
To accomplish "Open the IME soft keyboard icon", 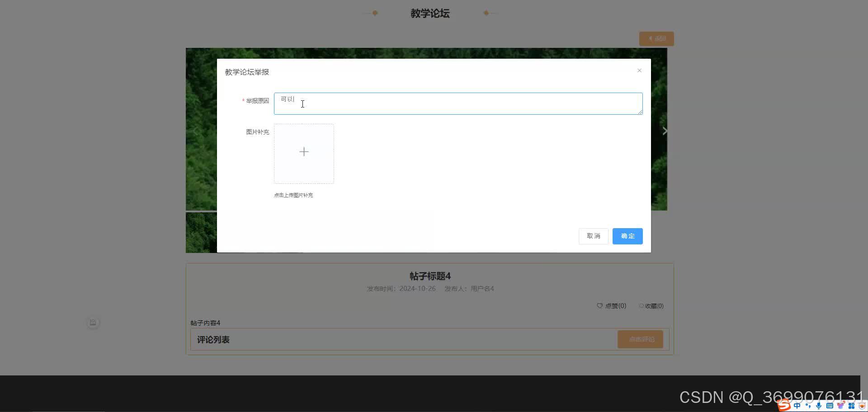I will tap(830, 406).
